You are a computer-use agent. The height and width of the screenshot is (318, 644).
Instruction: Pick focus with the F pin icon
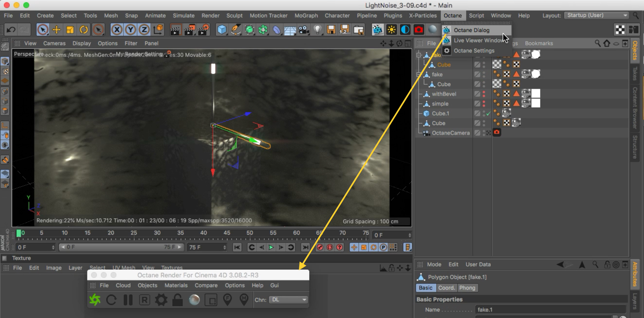point(228,299)
